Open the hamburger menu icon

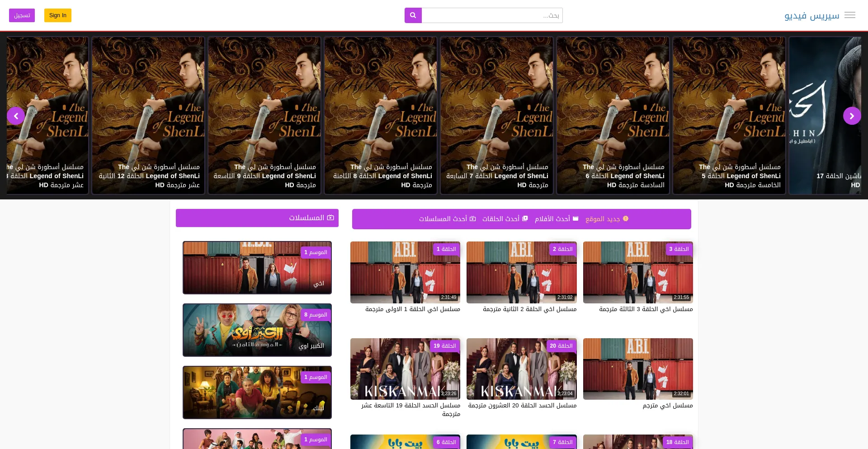click(x=850, y=15)
